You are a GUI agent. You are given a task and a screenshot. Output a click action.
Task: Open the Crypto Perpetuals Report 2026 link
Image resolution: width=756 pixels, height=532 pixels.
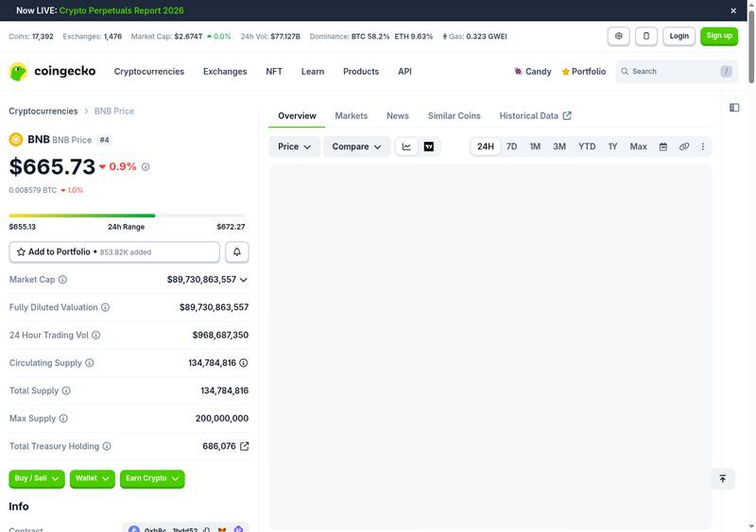(x=122, y=10)
